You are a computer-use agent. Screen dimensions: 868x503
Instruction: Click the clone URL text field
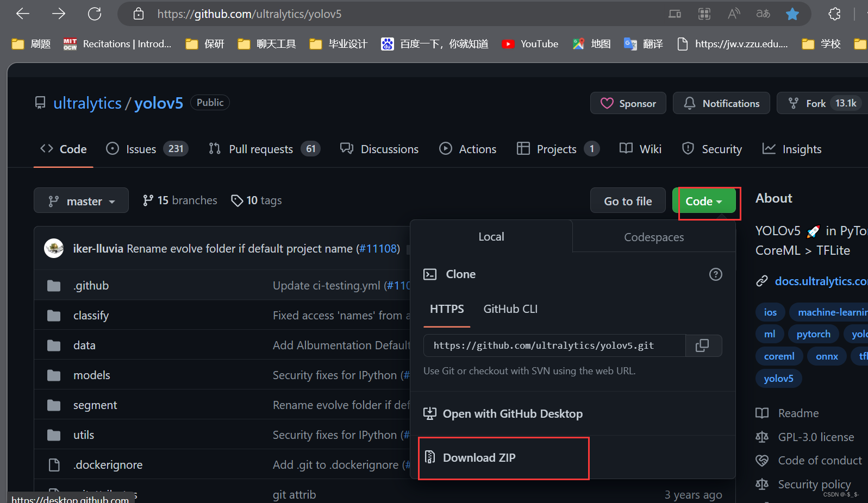(x=554, y=345)
